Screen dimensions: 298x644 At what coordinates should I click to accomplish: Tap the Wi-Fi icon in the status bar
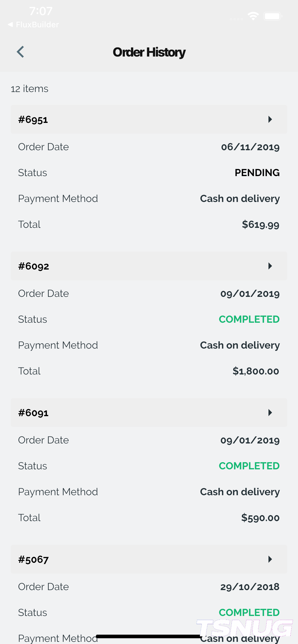253,16
